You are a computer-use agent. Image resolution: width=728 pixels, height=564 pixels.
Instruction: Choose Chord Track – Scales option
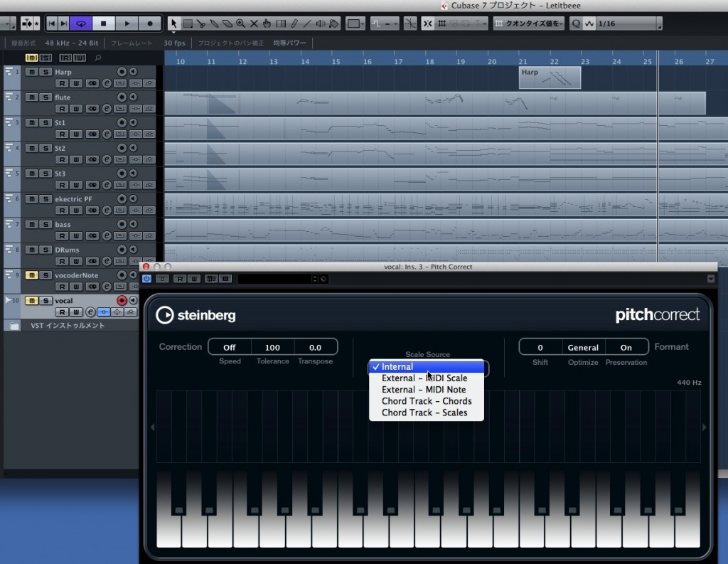(427, 413)
